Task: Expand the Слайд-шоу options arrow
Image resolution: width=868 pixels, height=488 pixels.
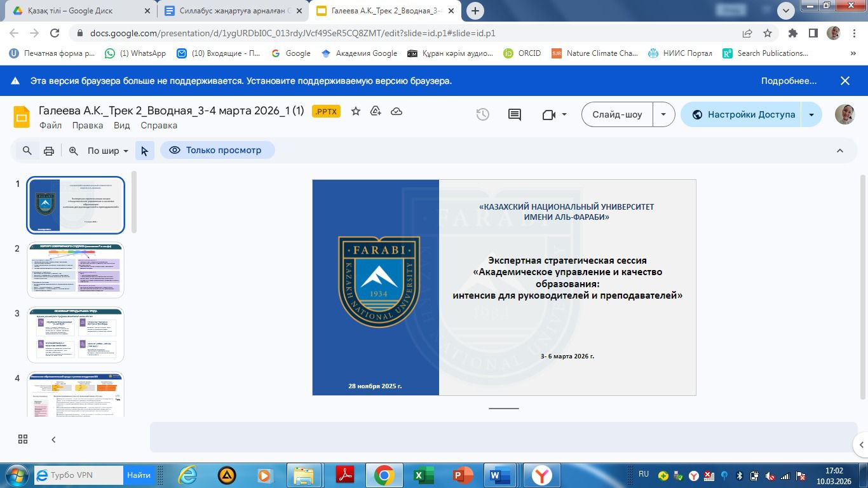Action: pos(664,114)
